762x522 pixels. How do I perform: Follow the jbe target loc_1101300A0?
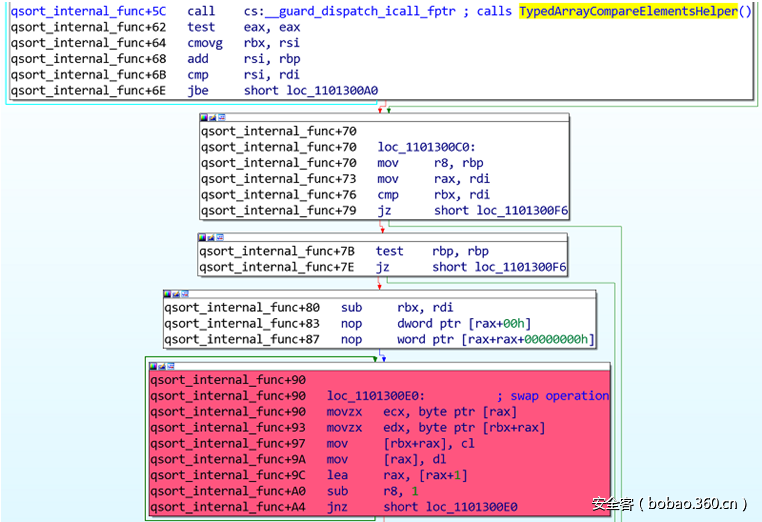pyautogui.click(x=331, y=91)
